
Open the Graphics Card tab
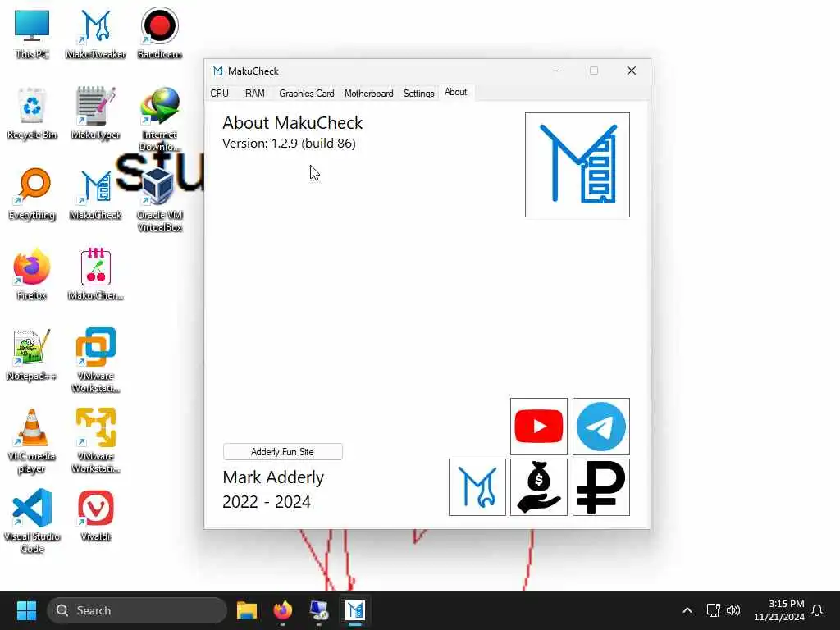click(307, 94)
